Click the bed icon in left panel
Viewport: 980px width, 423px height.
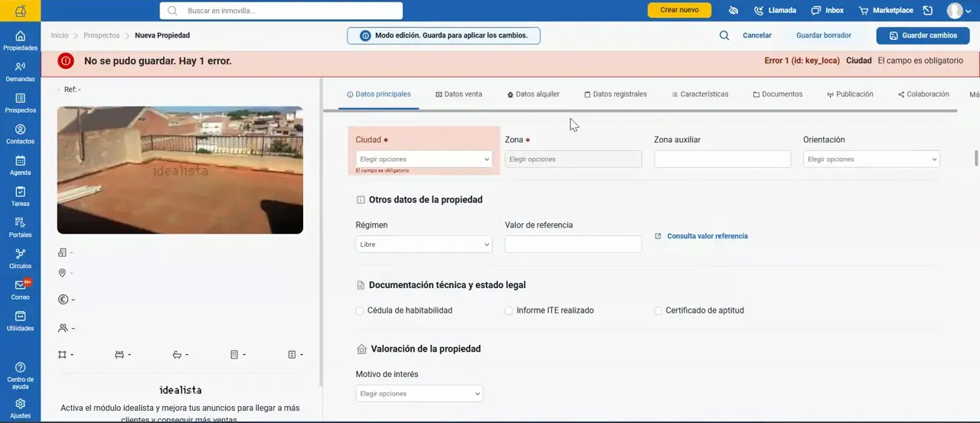point(119,355)
